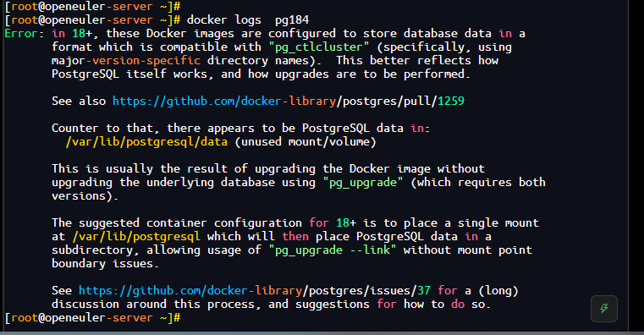Click the /var/lib/postgresql/data path
The width and height of the screenshot is (644, 335).
(146, 141)
